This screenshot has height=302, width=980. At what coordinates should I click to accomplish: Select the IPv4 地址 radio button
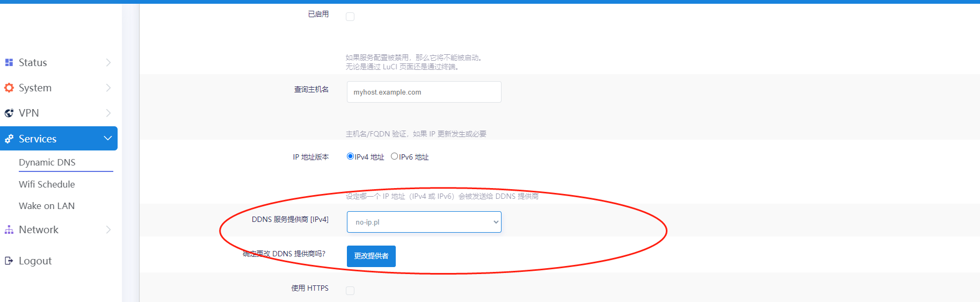pyautogui.click(x=350, y=156)
